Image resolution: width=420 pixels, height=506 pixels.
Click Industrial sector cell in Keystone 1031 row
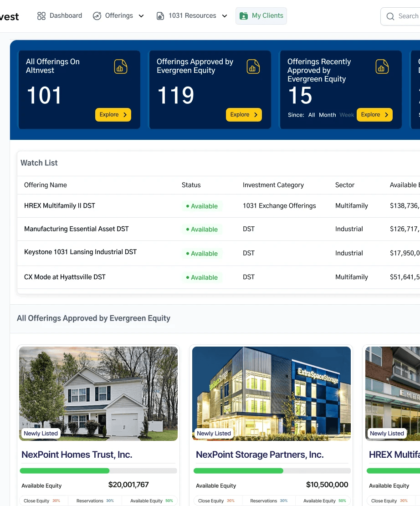pos(349,253)
